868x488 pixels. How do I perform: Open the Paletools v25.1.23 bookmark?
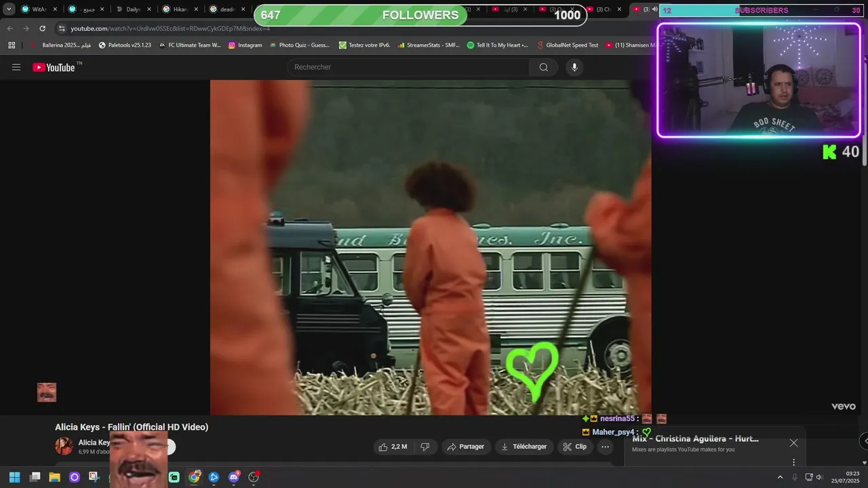click(x=125, y=45)
